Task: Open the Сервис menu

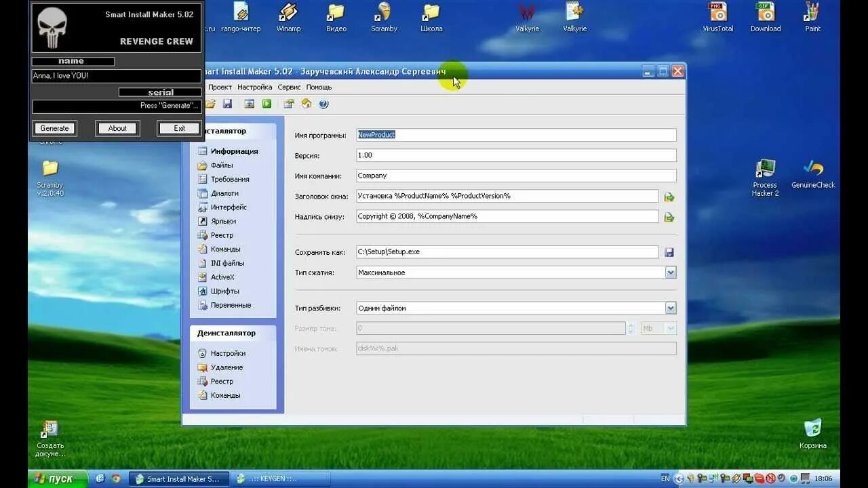Action: pyautogui.click(x=289, y=87)
